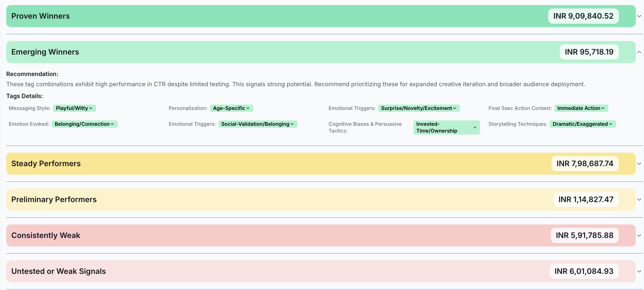Open the Immediate Action tag dropdown
Screen dimensions: 644x290
(x=581, y=108)
